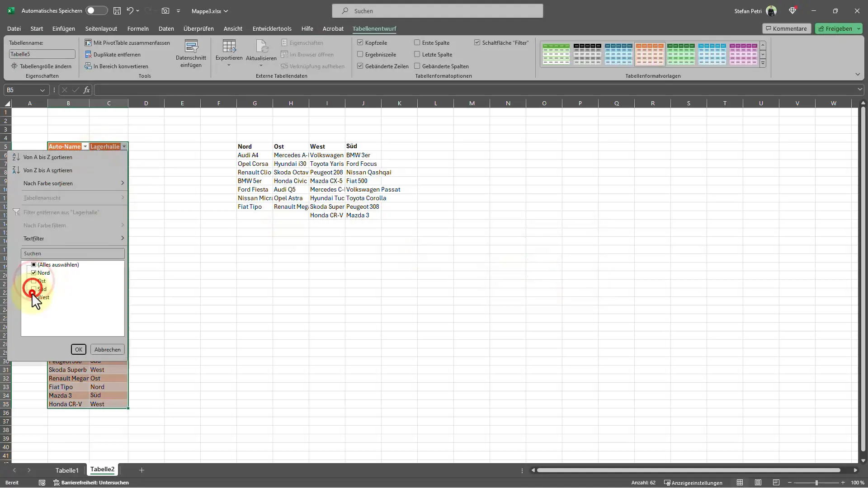Summarize with PivotTable icon

[x=88, y=42]
